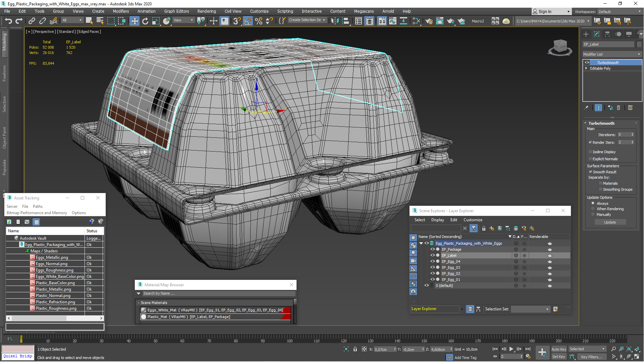Open the Create Selection Set dropdown
The width and height of the screenshot is (644, 362).
[307, 20]
